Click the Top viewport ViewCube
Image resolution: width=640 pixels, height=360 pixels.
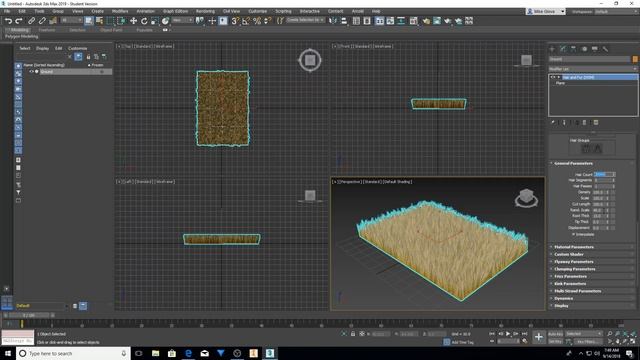pos(310,60)
